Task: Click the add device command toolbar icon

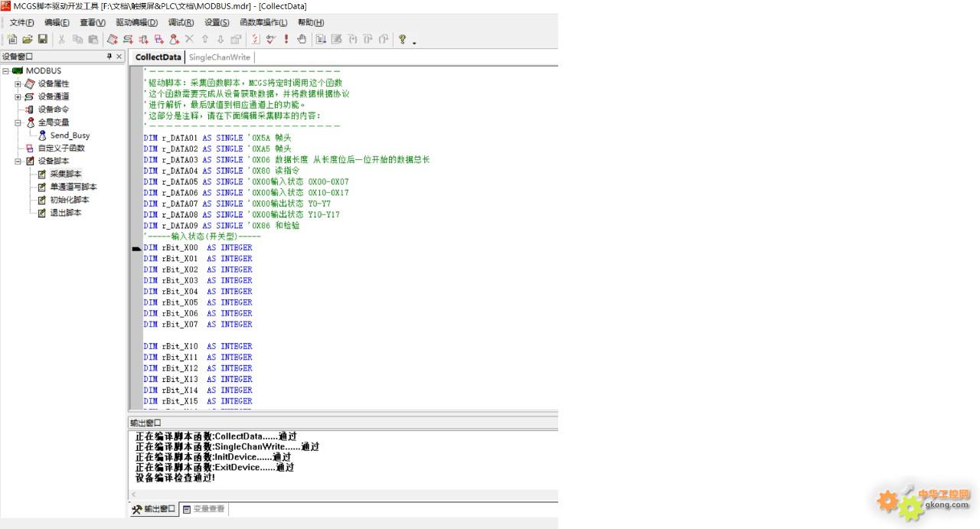Action: point(143,39)
